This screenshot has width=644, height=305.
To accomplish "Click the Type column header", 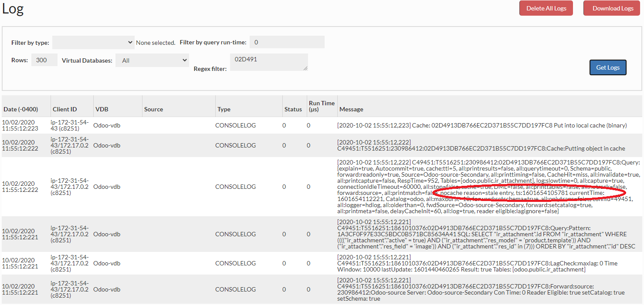I will pos(224,109).
